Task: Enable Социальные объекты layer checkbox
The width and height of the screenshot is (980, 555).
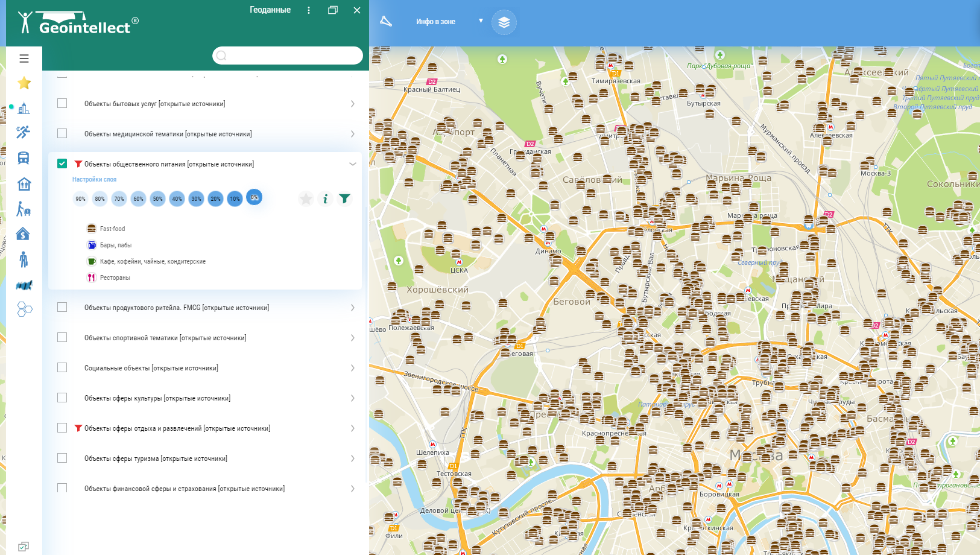Action: click(62, 367)
